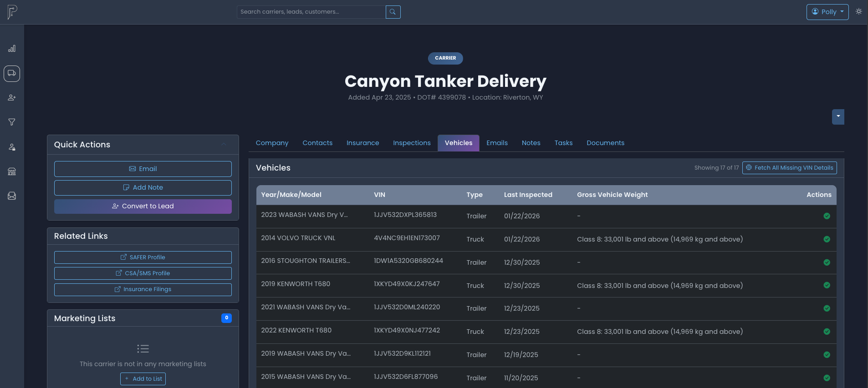The image size is (868, 388).
Task: Click Convert to Lead button
Action: [143, 206]
